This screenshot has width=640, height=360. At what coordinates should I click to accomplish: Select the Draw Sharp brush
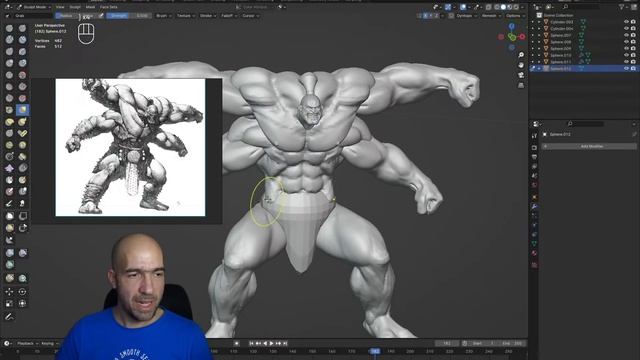tap(22, 28)
